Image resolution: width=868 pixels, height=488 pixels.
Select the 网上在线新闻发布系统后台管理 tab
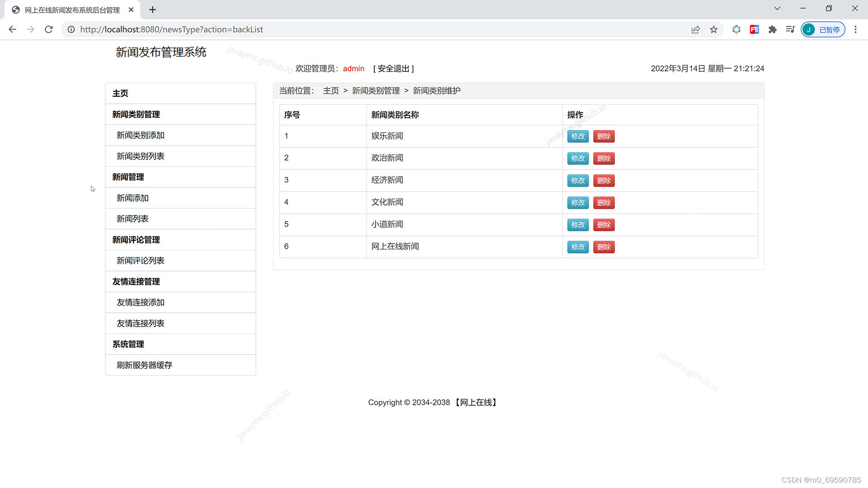tap(72, 10)
